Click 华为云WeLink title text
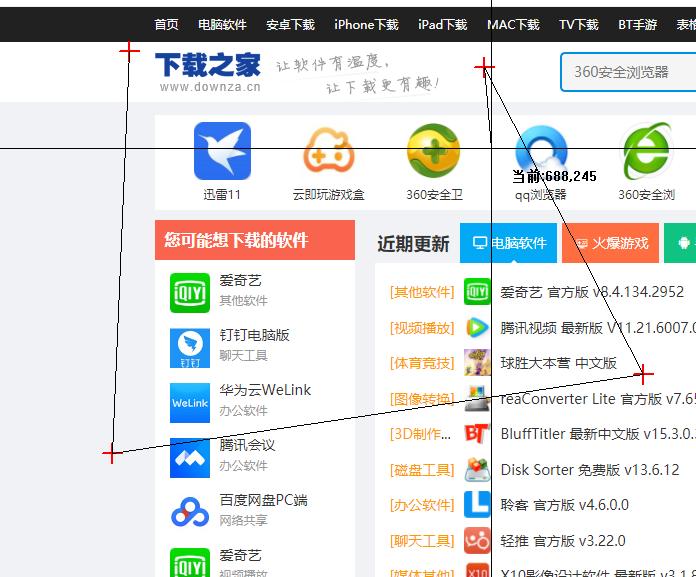This screenshot has height=577, width=696. click(265, 390)
